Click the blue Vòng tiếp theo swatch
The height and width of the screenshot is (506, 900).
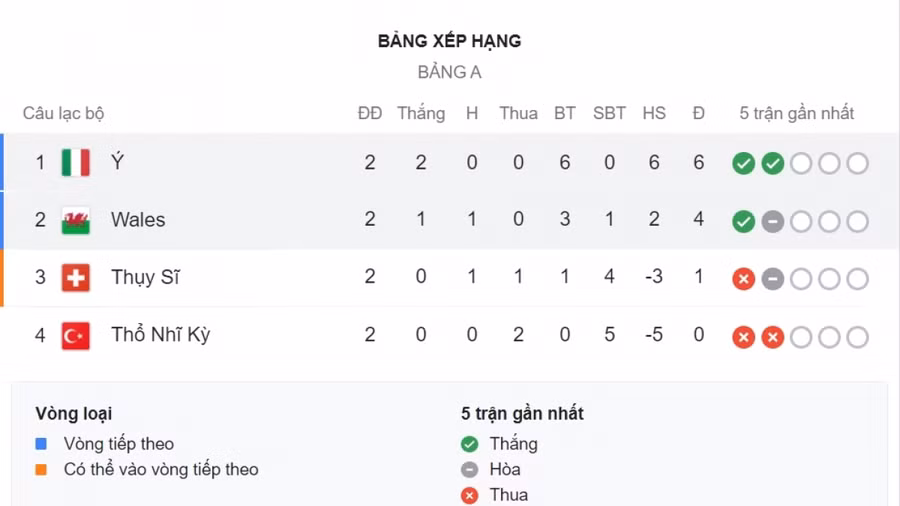pos(41,444)
